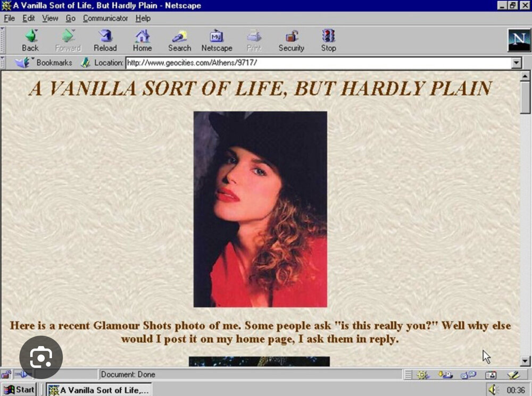The height and width of the screenshot is (396, 532).
Task: Click the vertical scrollbar down arrow
Action: pos(525,361)
